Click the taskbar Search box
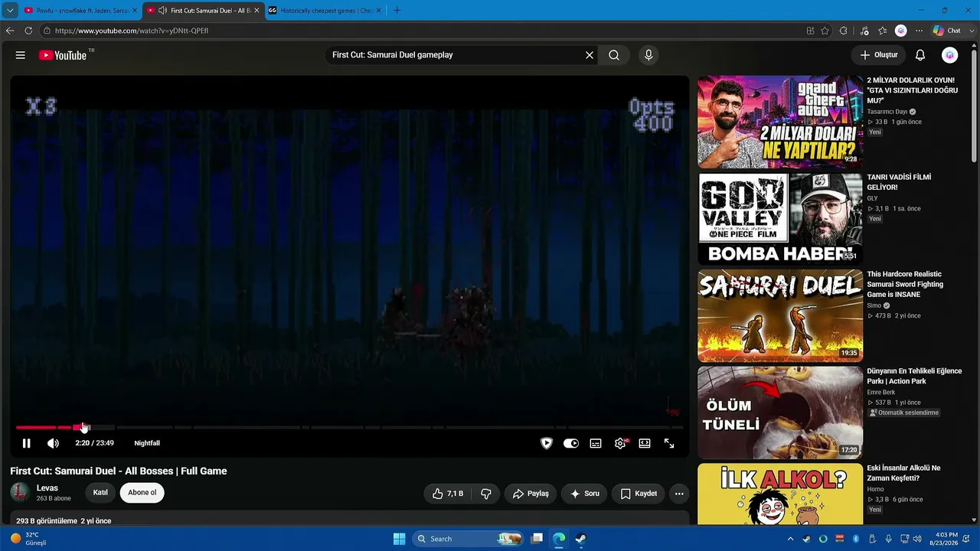This screenshot has width=980, height=551. point(468,539)
